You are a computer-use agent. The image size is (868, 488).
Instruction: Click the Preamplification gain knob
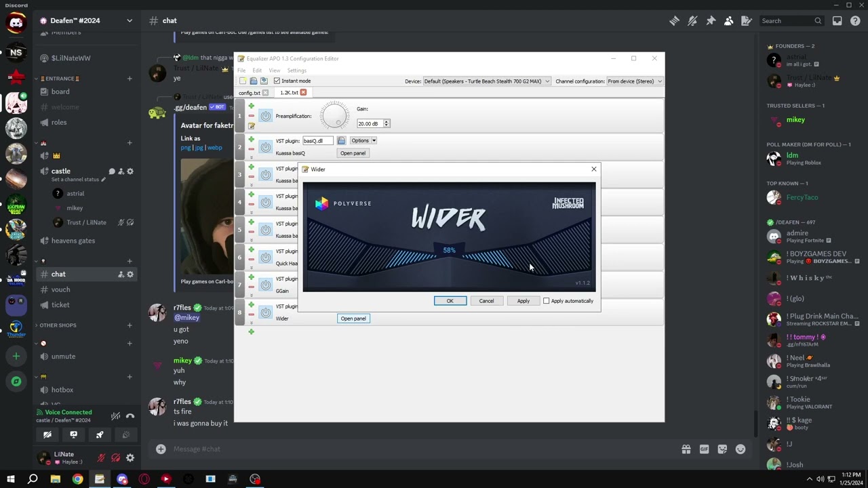(335, 116)
